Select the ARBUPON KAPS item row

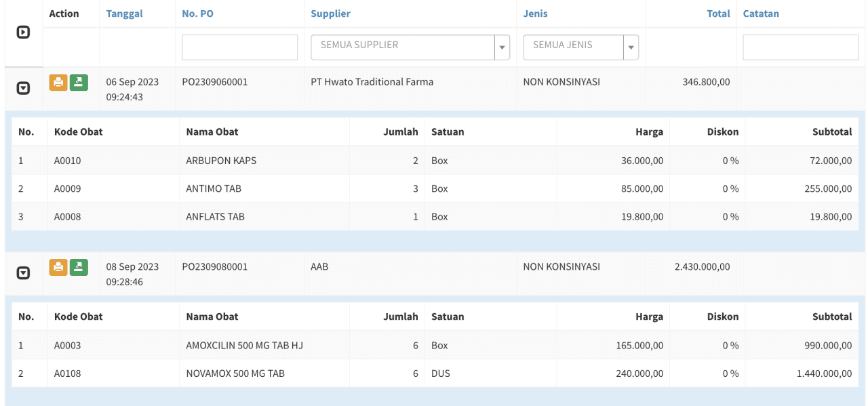pos(221,161)
